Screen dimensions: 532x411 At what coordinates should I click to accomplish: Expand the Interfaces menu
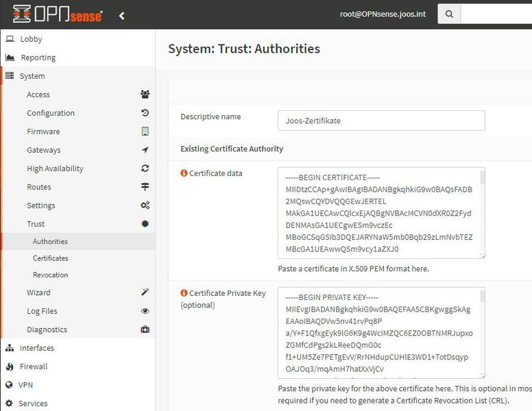[x=37, y=348]
